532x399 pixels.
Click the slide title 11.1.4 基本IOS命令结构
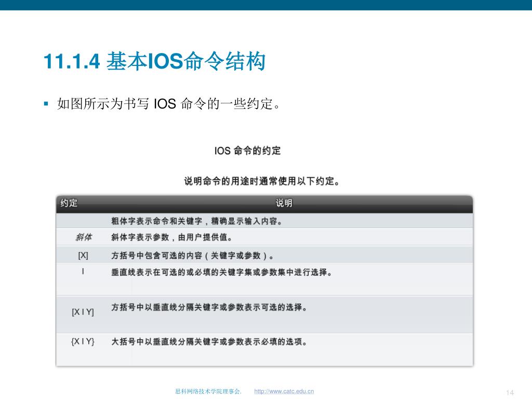tap(154, 61)
